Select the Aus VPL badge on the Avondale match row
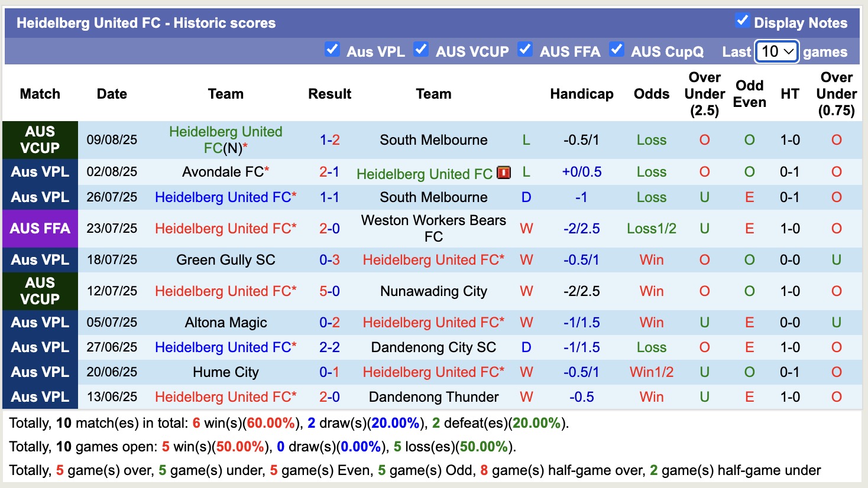868x488 pixels. pos(40,172)
